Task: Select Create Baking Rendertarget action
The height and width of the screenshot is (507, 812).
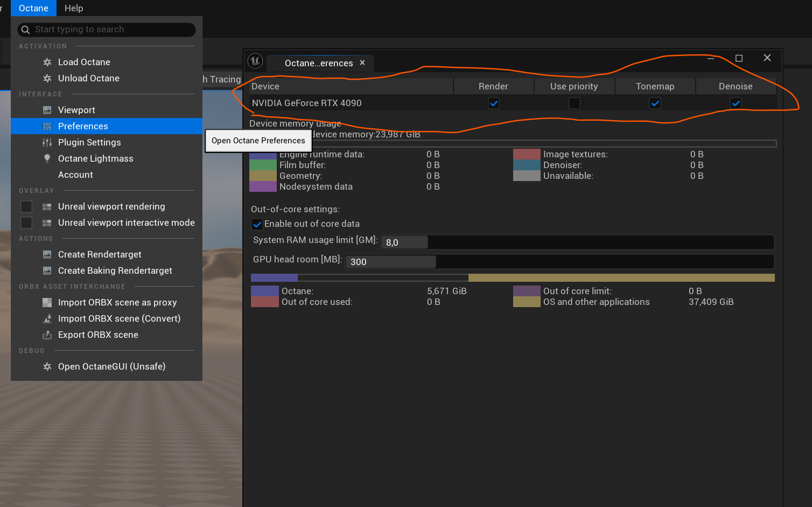Action: click(x=107, y=270)
